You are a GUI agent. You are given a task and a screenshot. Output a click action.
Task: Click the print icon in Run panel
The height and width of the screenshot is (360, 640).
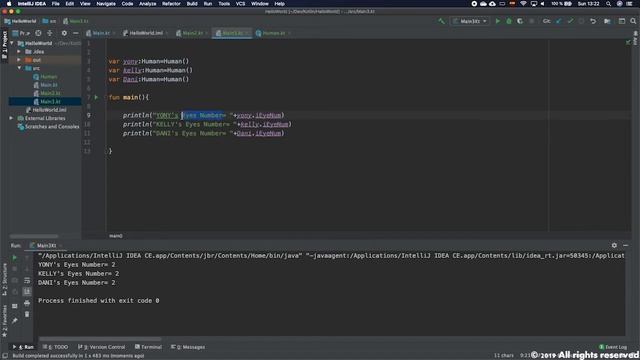point(27,303)
